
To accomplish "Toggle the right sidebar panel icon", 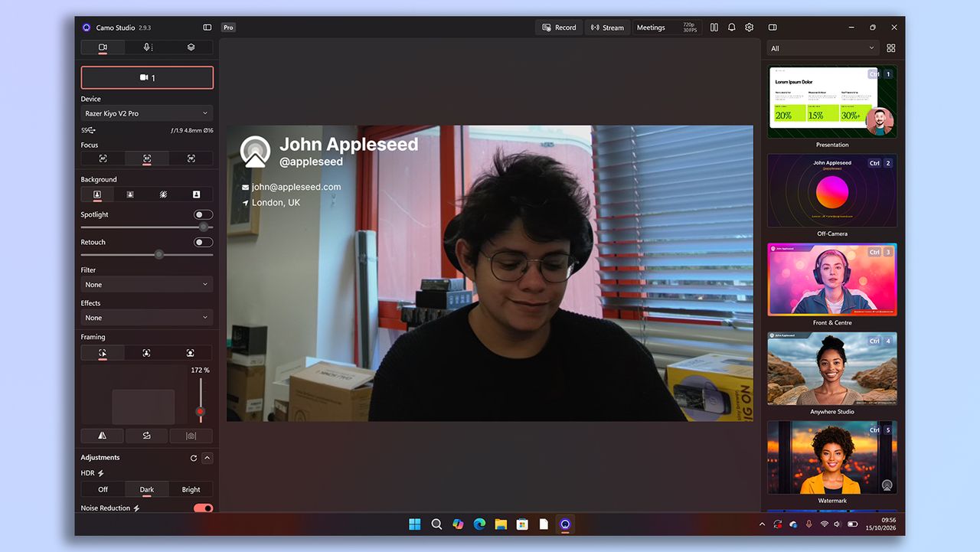I will (773, 28).
